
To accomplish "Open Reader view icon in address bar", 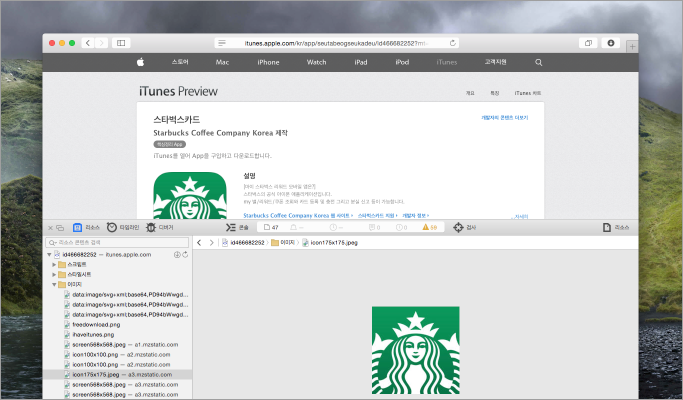I will (x=222, y=43).
